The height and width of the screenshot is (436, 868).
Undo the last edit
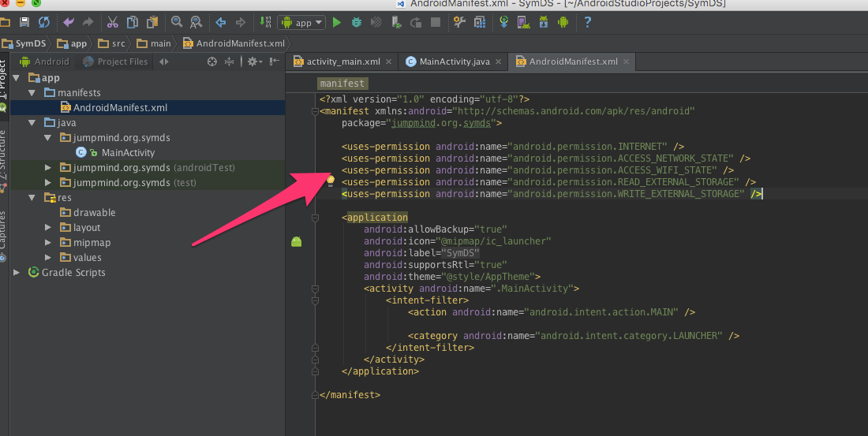68,22
